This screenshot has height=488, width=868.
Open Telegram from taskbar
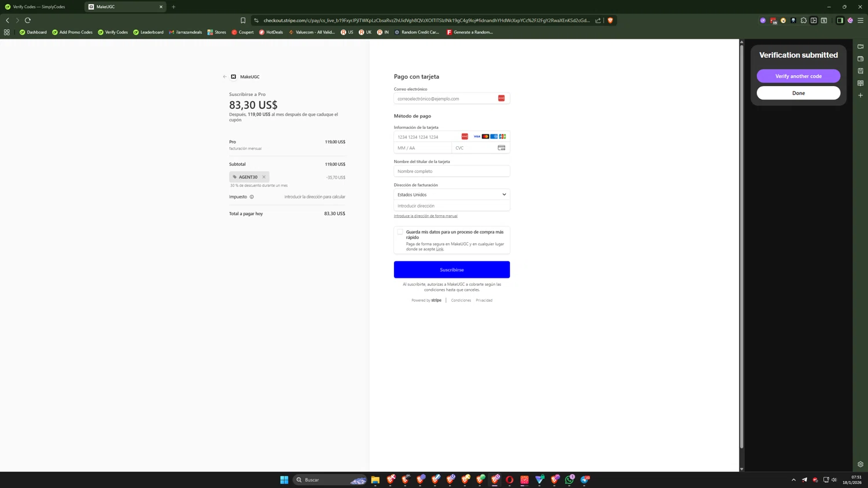[585, 480]
